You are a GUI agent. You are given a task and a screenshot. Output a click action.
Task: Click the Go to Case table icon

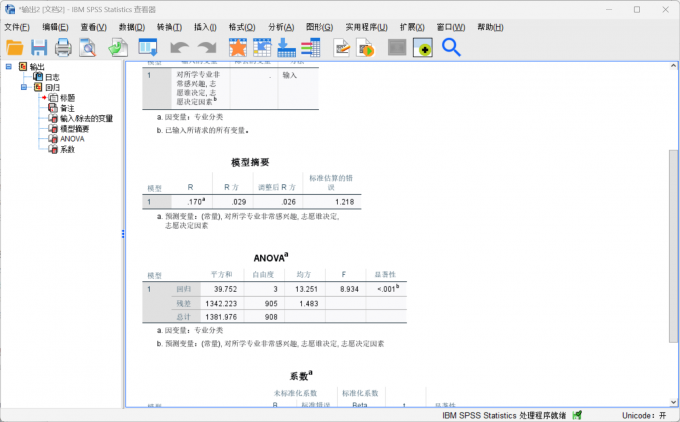tap(262, 47)
